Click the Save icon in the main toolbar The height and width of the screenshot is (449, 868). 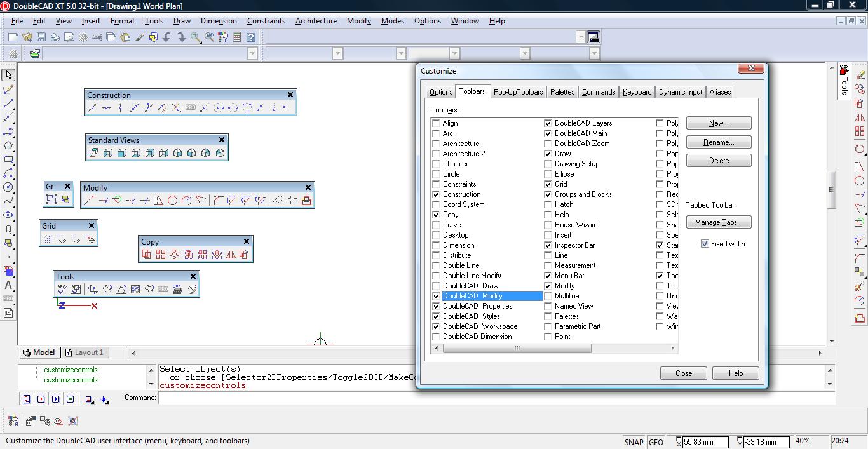(x=41, y=37)
